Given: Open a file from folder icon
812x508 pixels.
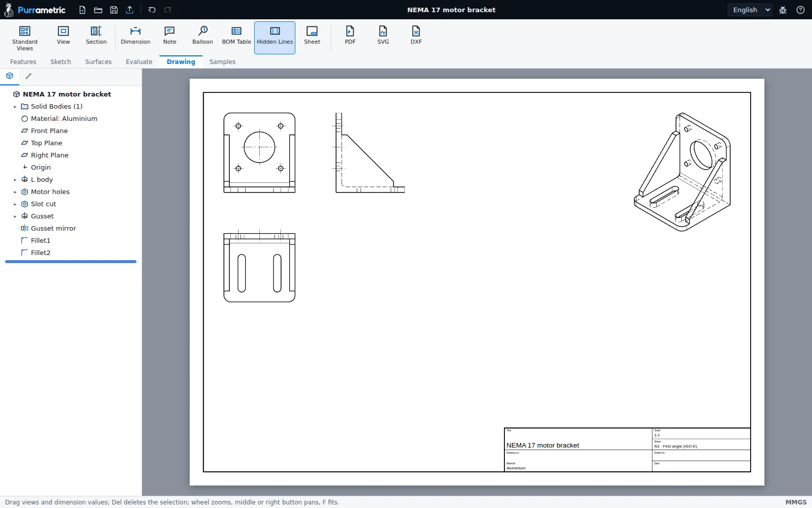Looking at the screenshot, I should 98,10.
